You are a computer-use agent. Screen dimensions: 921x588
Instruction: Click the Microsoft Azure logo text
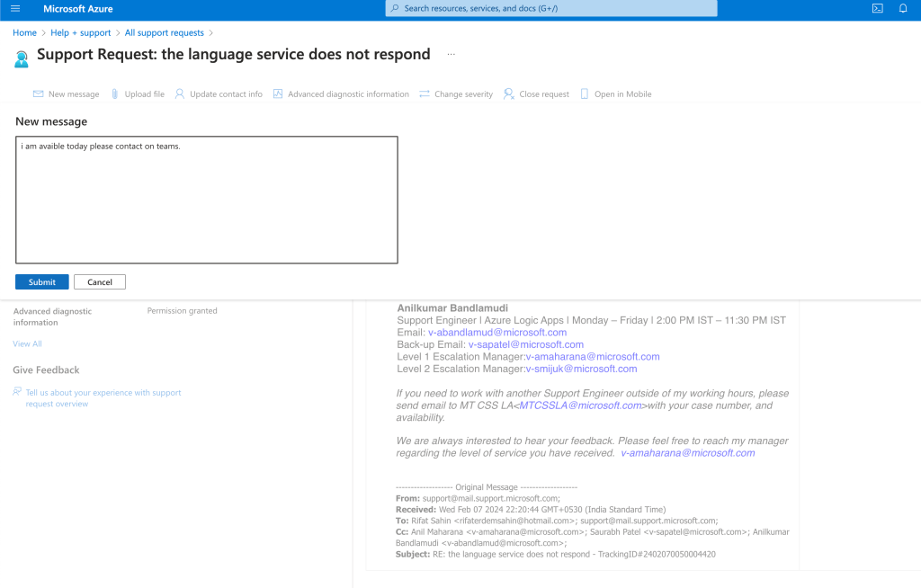tap(78, 9)
